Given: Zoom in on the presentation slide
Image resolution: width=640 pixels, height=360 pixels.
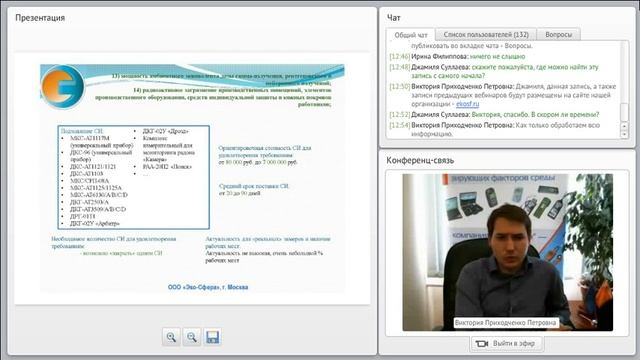Looking at the screenshot, I should 171,337.
